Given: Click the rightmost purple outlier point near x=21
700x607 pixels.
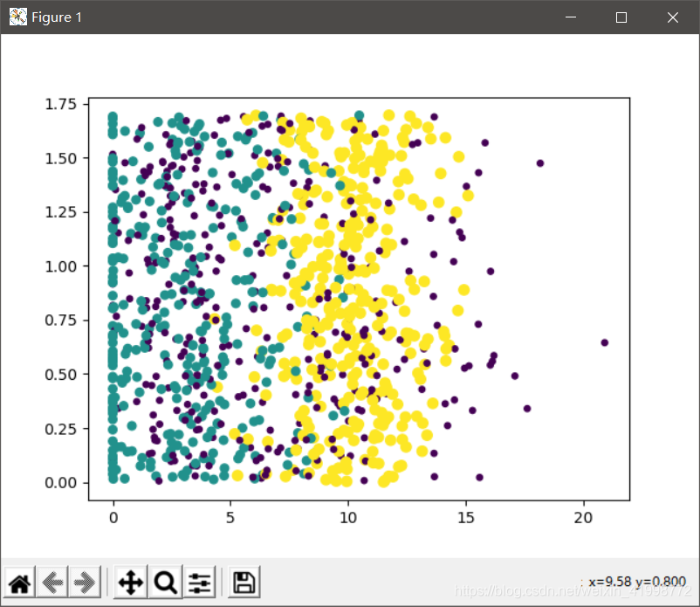Looking at the screenshot, I should 605,342.
